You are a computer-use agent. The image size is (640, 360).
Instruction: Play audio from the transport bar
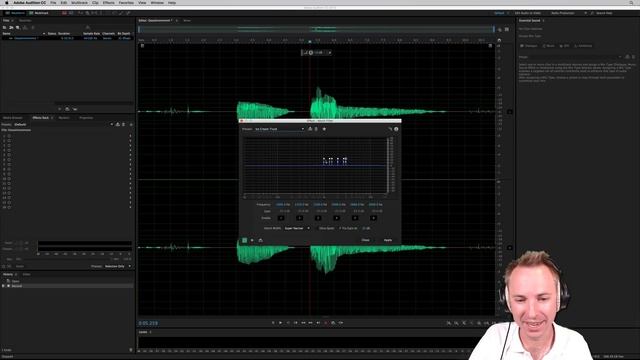point(280,323)
